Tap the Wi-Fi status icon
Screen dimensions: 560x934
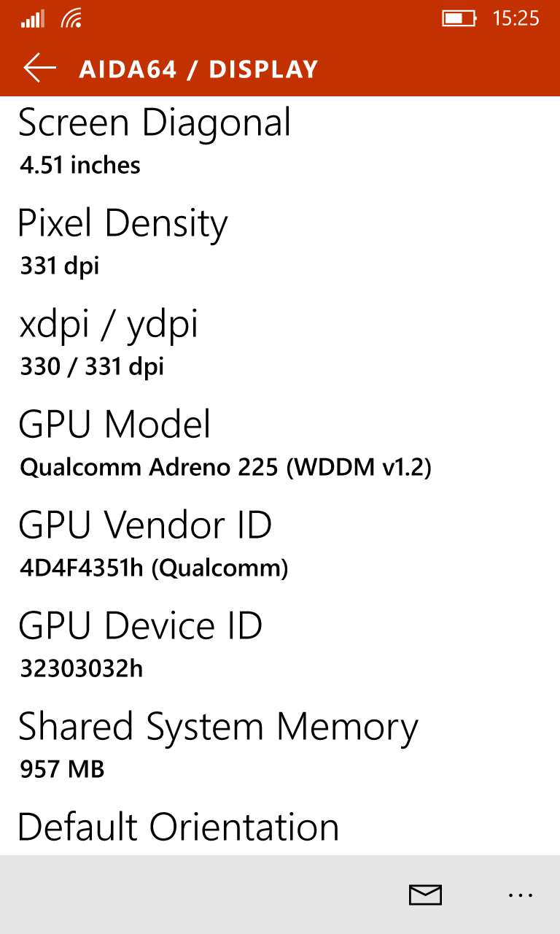click(71, 18)
